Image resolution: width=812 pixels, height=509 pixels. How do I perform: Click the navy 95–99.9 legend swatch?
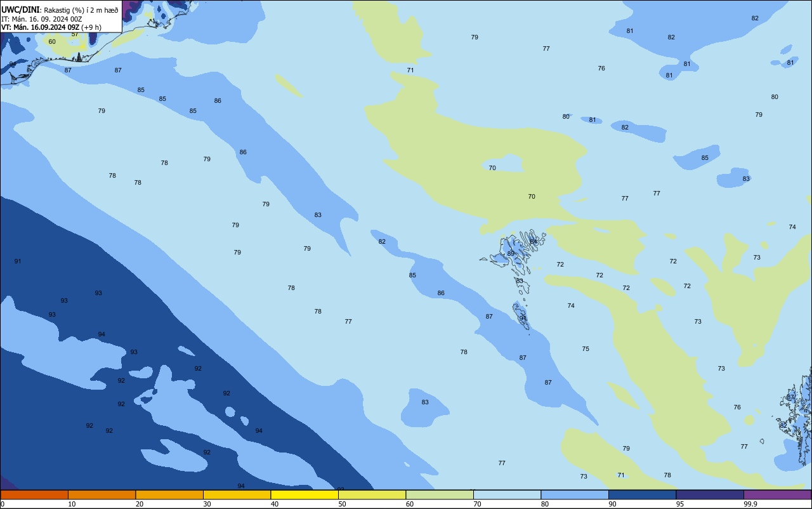pos(710,494)
